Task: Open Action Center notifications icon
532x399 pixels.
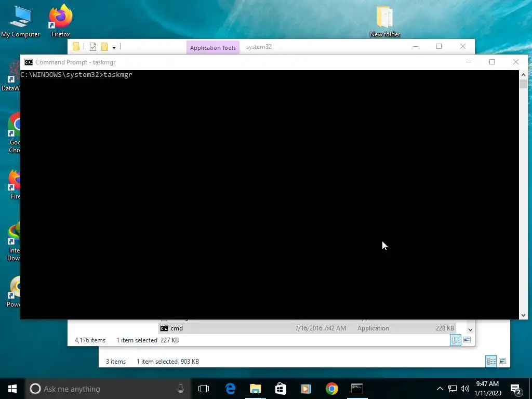Action: tap(516, 389)
